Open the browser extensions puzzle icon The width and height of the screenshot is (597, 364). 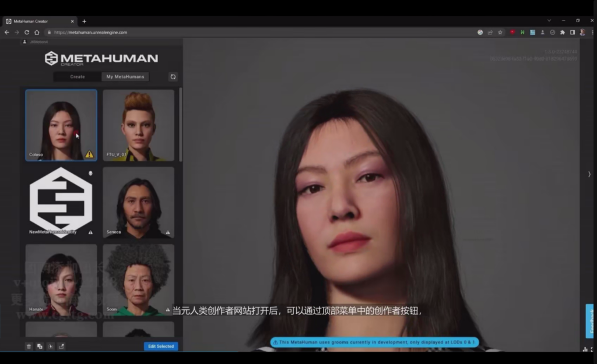(563, 33)
